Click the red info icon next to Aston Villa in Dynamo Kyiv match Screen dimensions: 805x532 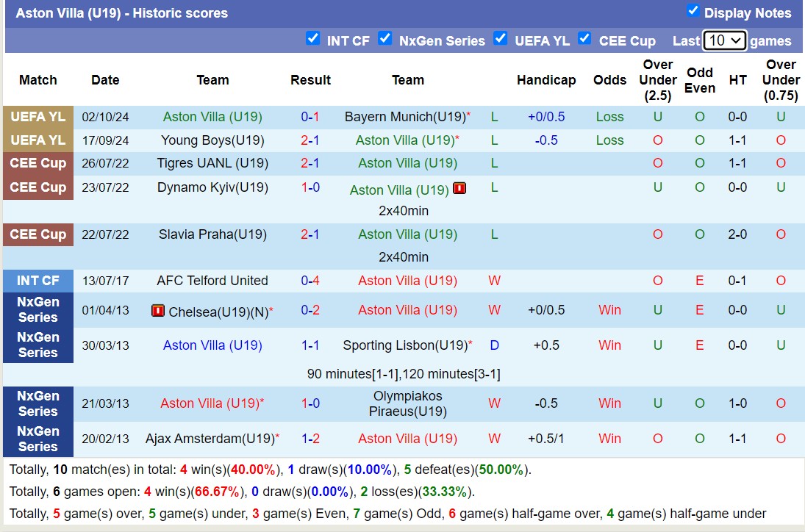(x=459, y=187)
